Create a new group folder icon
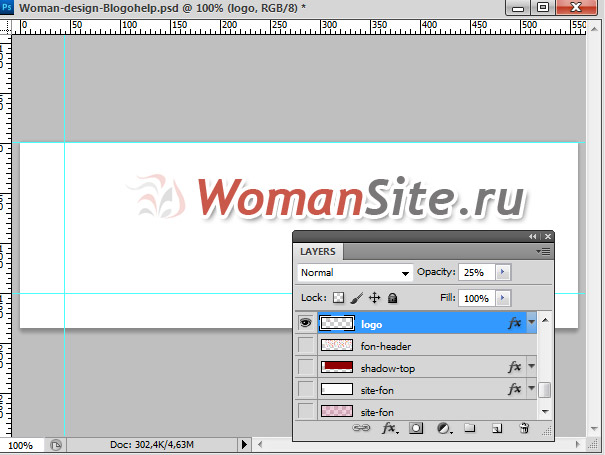Viewport: 605px width, 455px height. (x=470, y=428)
